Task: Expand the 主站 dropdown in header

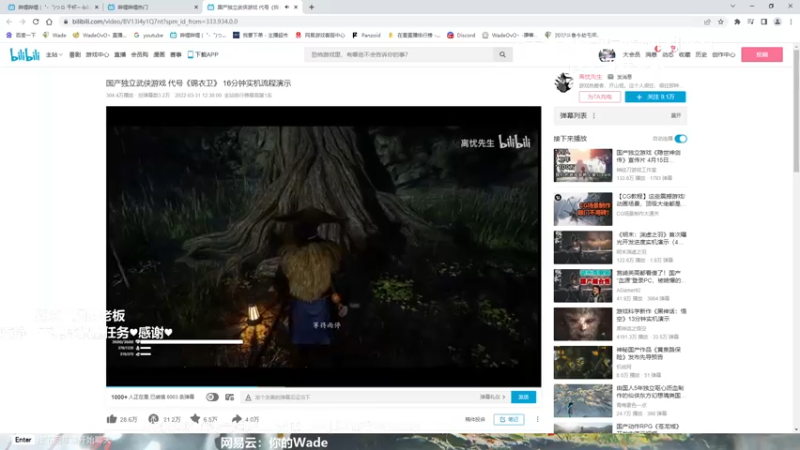Action: [x=54, y=55]
